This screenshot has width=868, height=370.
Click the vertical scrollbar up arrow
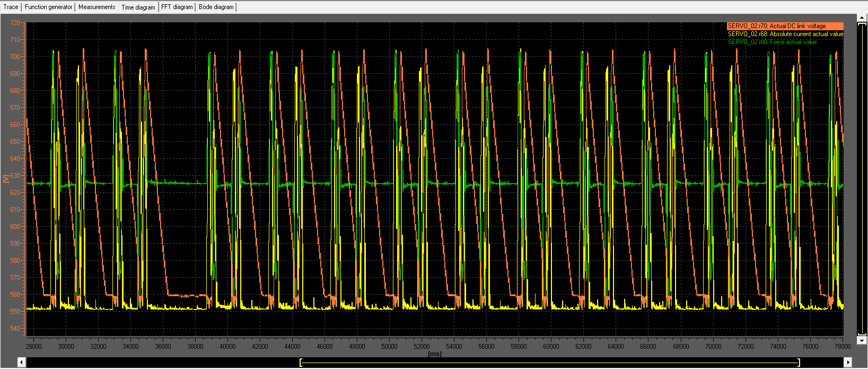(x=862, y=18)
